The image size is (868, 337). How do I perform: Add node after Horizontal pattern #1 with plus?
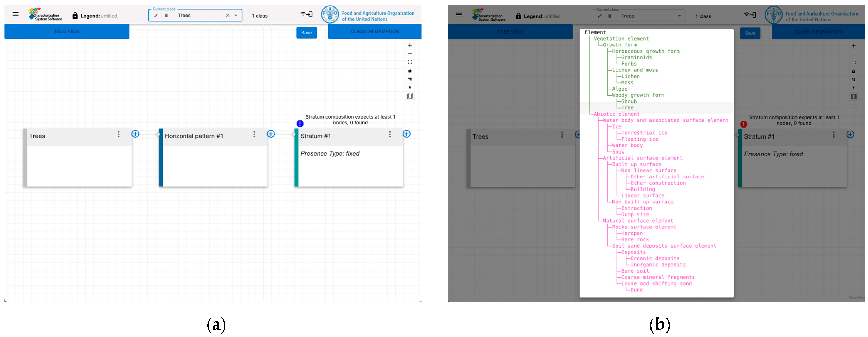point(271,134)
